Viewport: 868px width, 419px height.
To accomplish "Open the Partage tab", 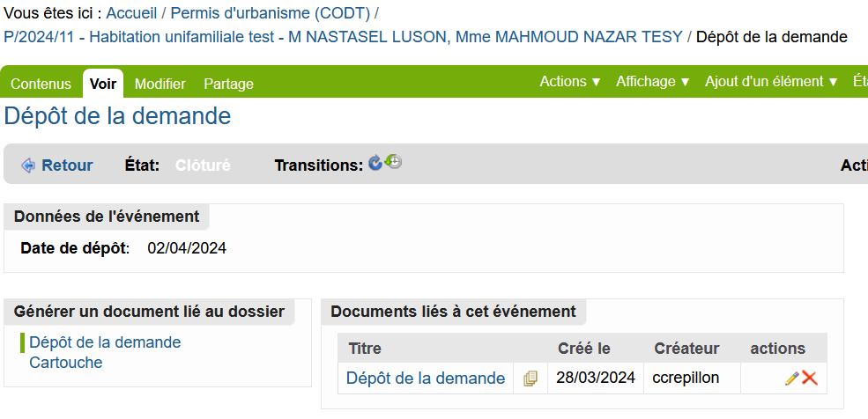I will (228, 84).
